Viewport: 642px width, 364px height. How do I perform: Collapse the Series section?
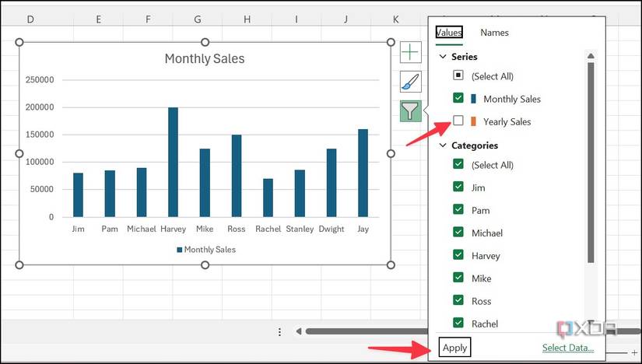click(443, 57)
